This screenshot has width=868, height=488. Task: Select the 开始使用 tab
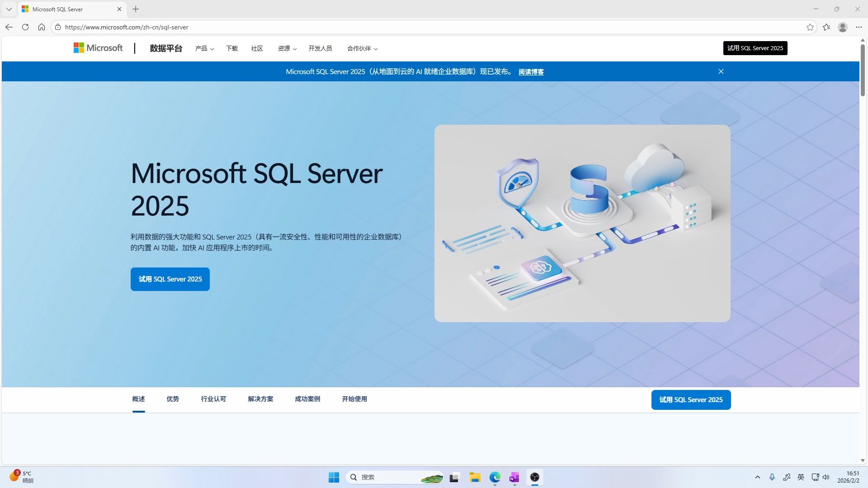354,399
